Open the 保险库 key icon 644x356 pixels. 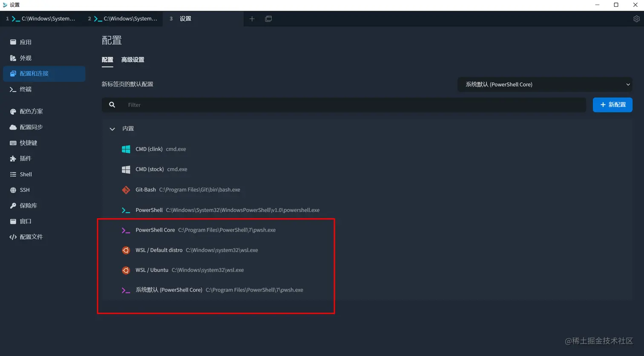(13, 206)
